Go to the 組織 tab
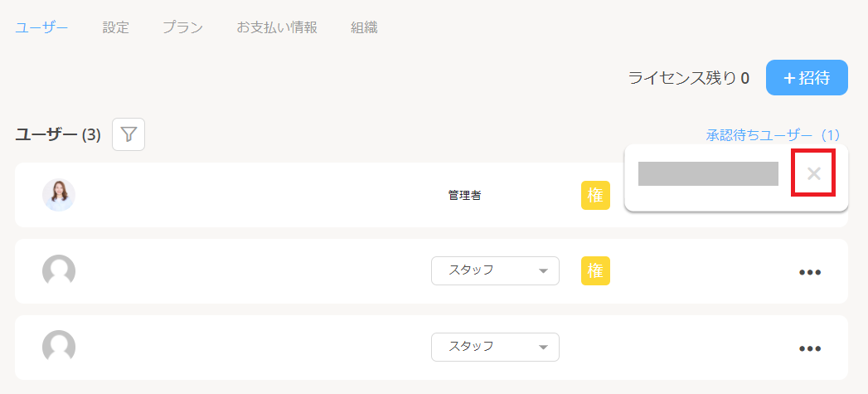Viewport: 868px width, 394px height. click(x=364, y=27)
